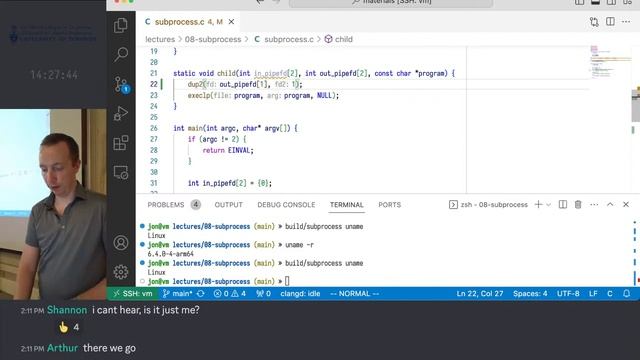
Task: Select the zsh - 08-subprocess terminal
Action: (488, 204)
